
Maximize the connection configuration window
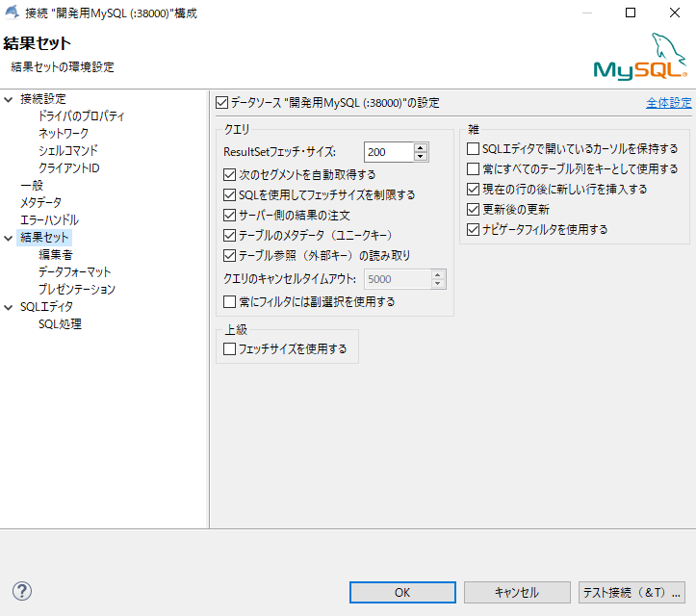point(631,13)
